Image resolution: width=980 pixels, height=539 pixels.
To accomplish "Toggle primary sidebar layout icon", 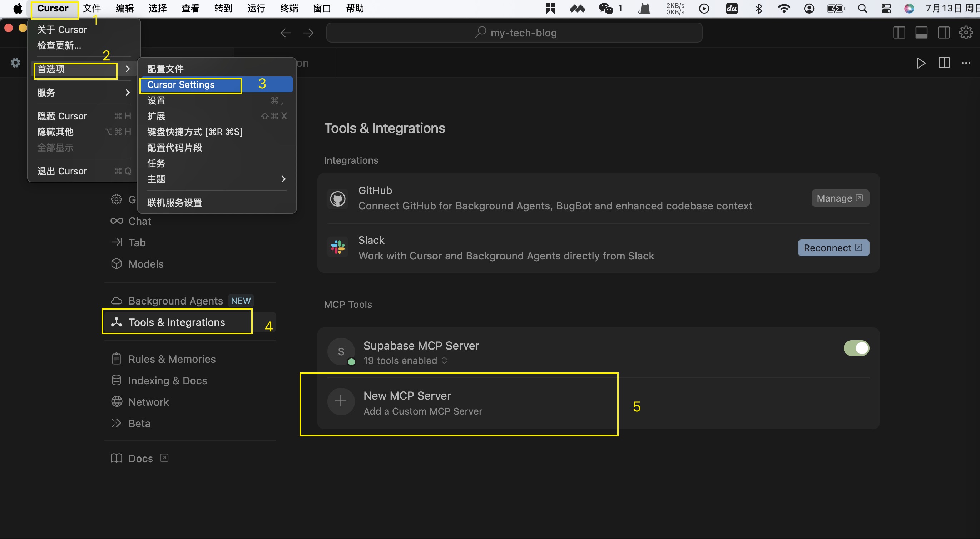I will (x=899, y=32).
